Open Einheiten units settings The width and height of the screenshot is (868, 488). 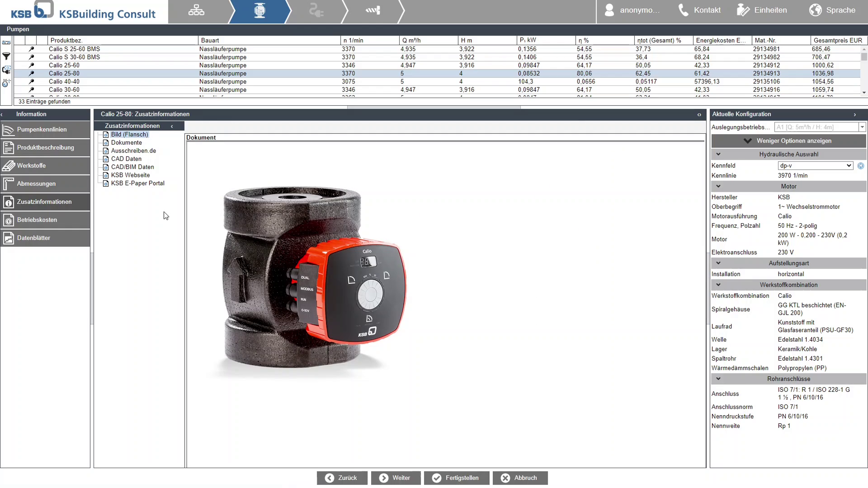click(x=762, y=10)
